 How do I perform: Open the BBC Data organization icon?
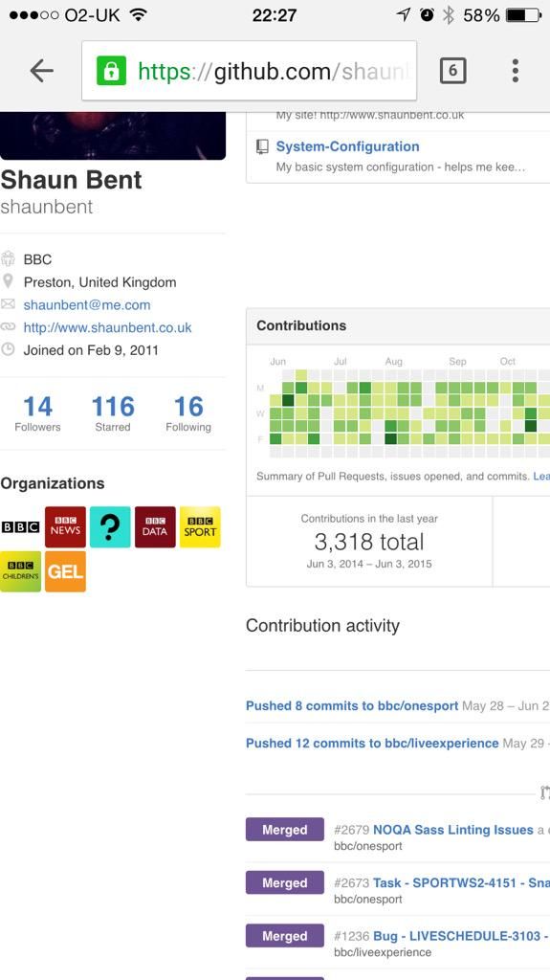point(155,527)
